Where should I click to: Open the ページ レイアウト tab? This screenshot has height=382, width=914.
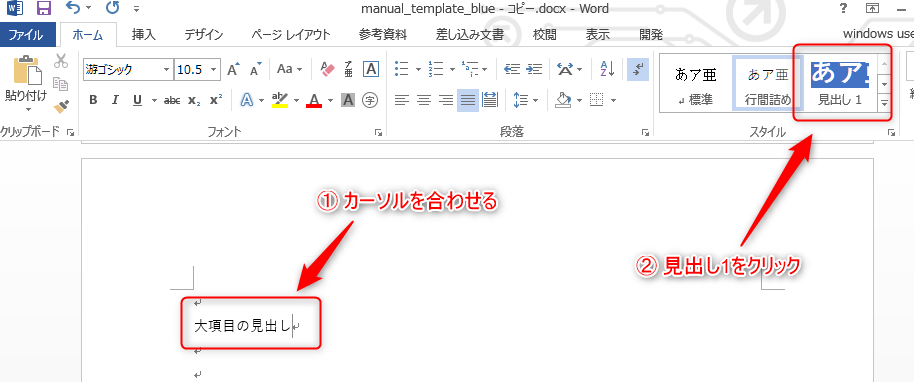pyautogui.click(x=291, y=34)
